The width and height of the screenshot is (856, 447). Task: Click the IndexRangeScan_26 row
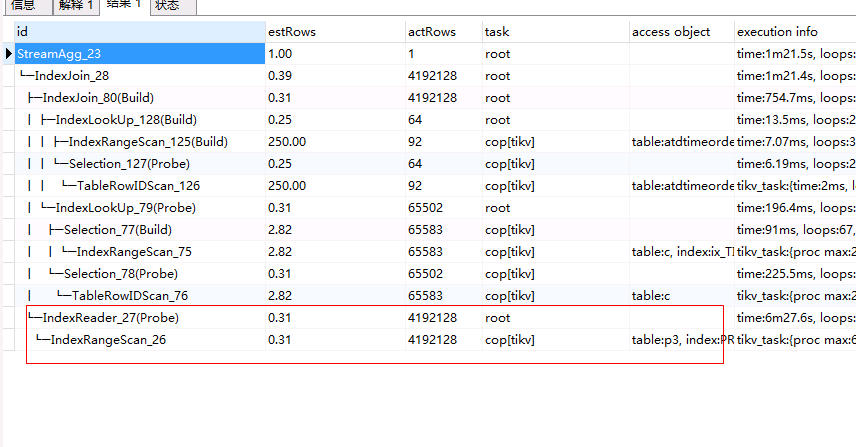[x=108, y=340]
